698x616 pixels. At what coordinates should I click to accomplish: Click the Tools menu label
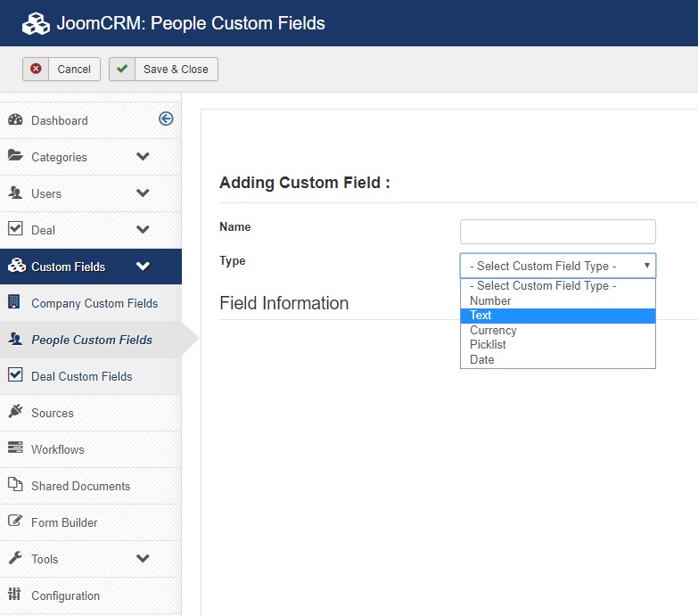[x=45, y=559]
